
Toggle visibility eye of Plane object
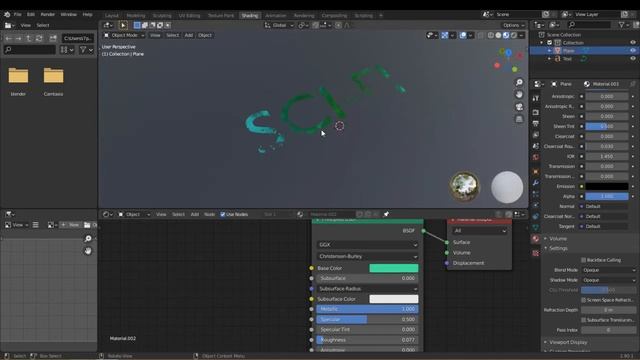pyautogui.click(x=633, y=51)
